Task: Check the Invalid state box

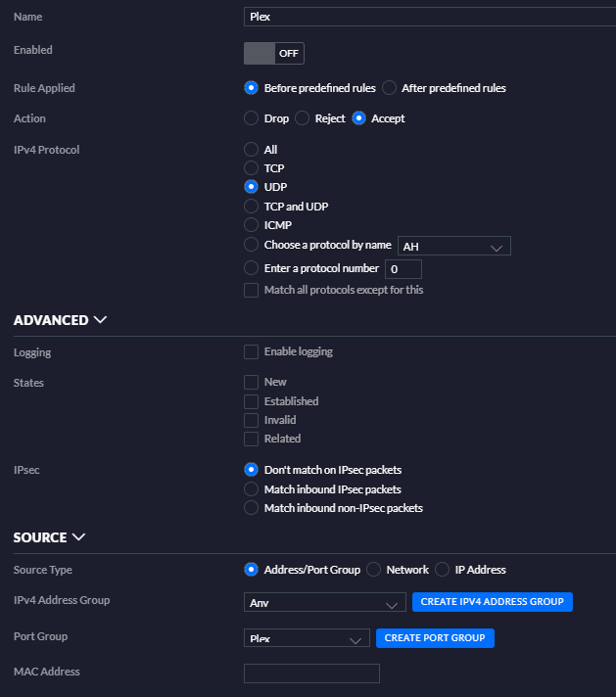Action: click(x=251, y=420)
